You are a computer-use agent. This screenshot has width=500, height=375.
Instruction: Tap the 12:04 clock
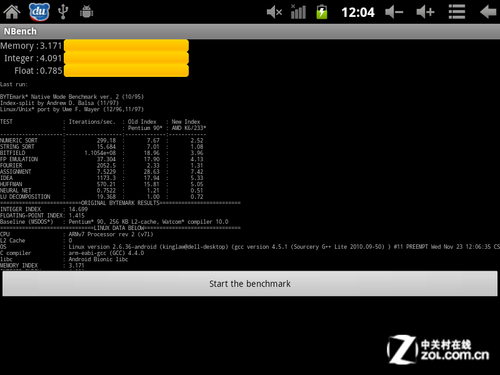pos(358,13)
